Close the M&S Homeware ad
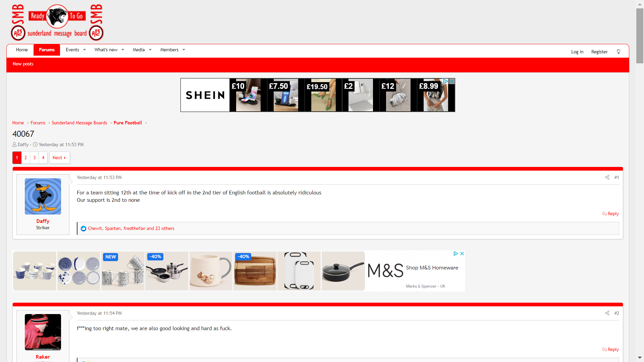The image size is (644, 362). coord(462,254)
